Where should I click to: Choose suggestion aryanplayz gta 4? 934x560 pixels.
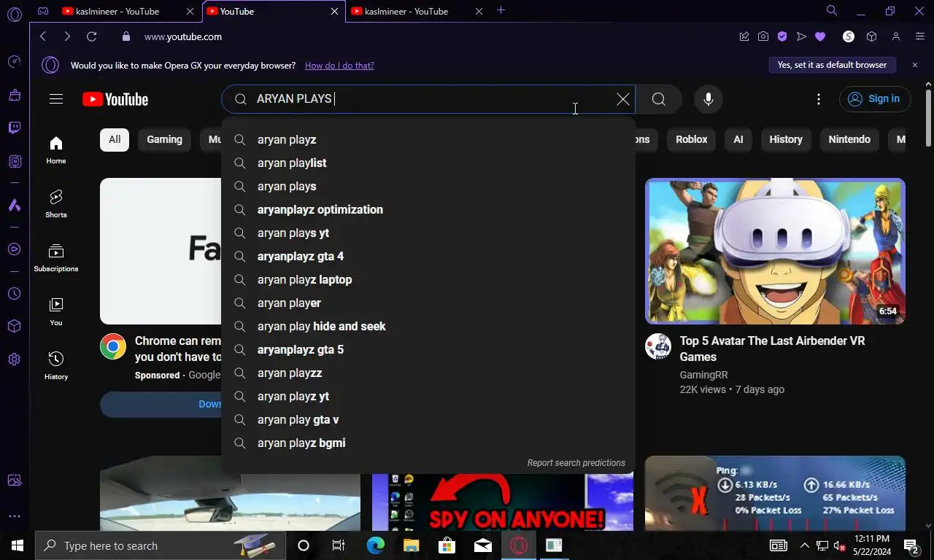click(428, 256)
